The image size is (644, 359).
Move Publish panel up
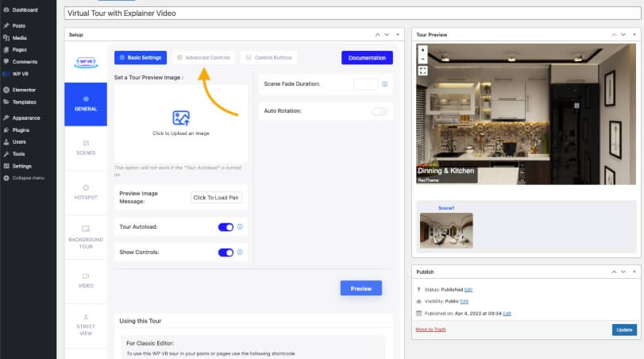point(614,272)
